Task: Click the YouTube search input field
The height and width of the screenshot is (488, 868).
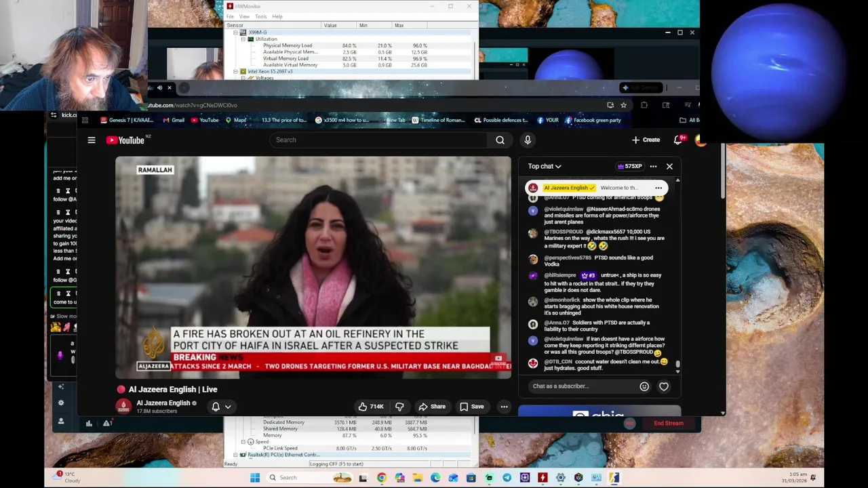Action: click(378, 140)
